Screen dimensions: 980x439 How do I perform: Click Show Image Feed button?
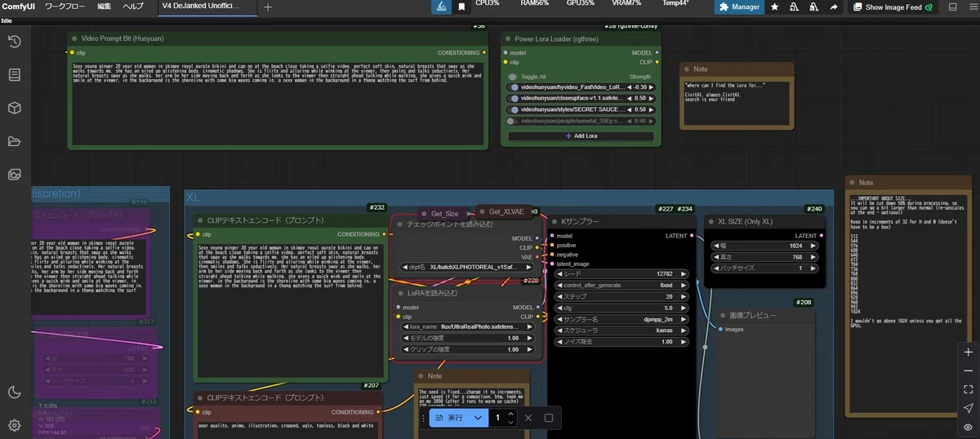point(893,7)
